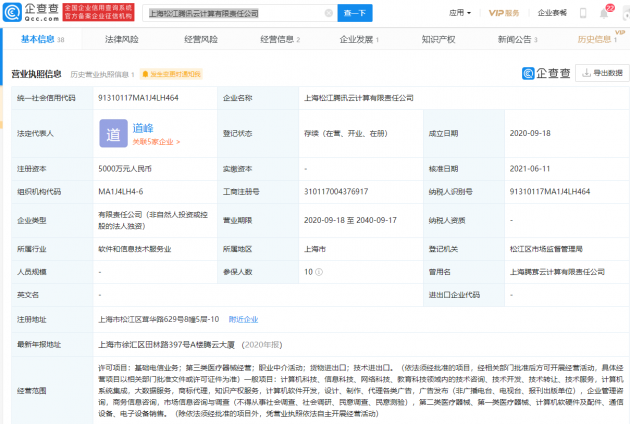Switch to 企业发展 tab
Viewport: 630px width, 424px height.
pos(359,39)
